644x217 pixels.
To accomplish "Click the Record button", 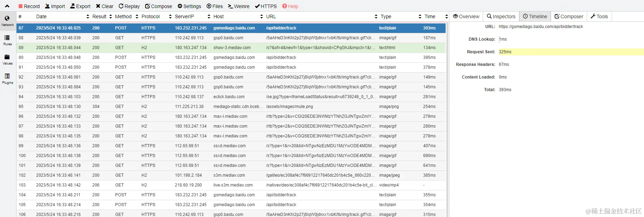I will click(29, 6).
